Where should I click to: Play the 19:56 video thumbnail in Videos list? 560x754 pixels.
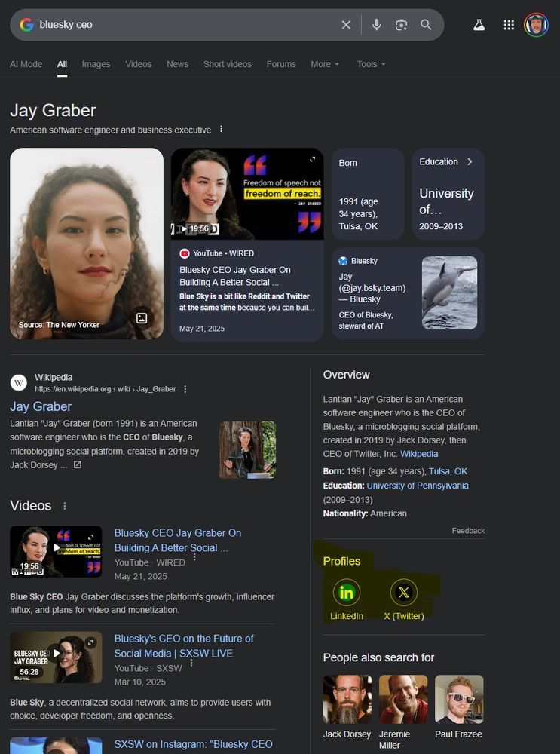(x=56, y=552)
